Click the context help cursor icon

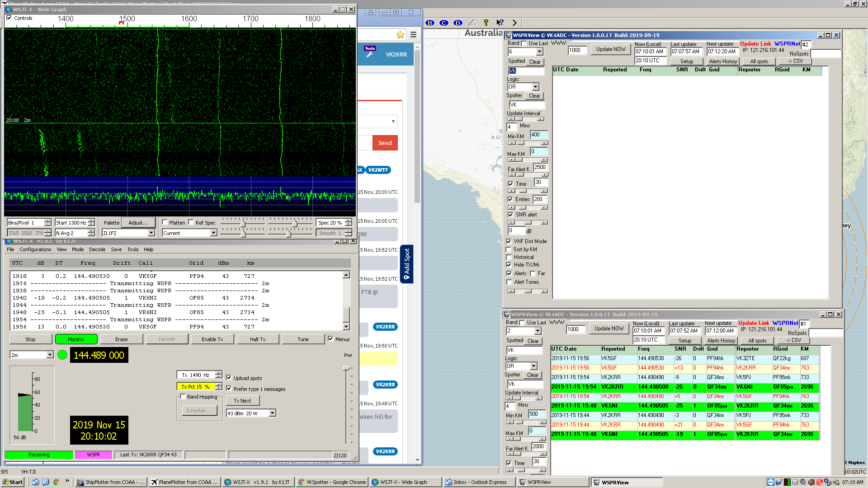click(x=500, y=23)
